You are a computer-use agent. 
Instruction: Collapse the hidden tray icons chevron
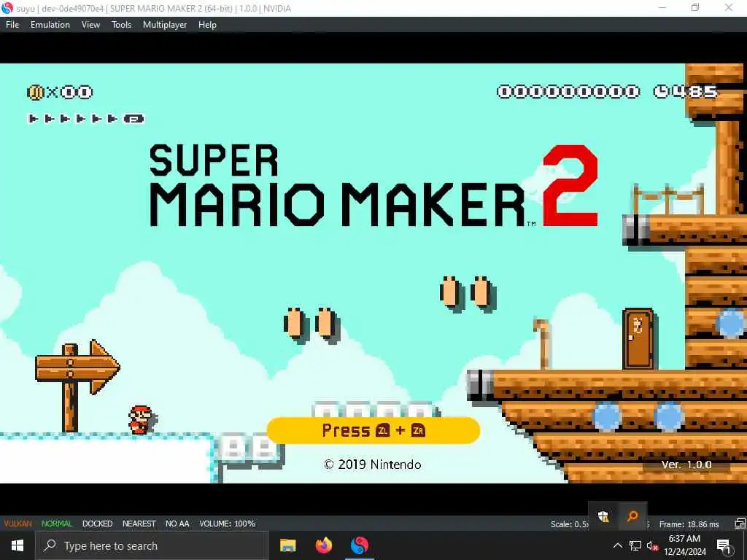617,545
